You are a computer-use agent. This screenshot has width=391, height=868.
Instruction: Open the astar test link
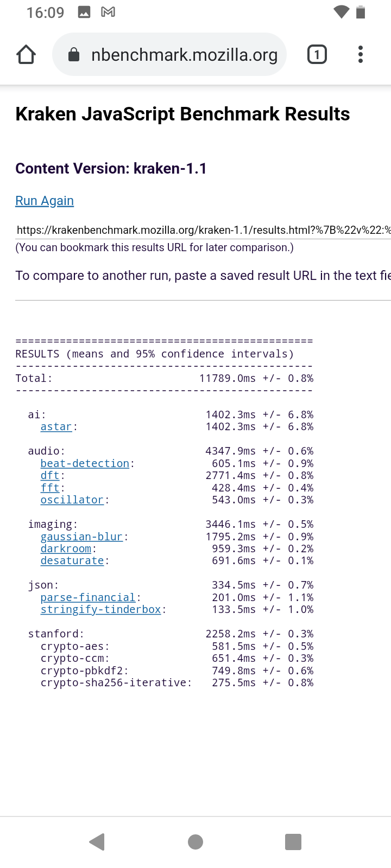56,427
